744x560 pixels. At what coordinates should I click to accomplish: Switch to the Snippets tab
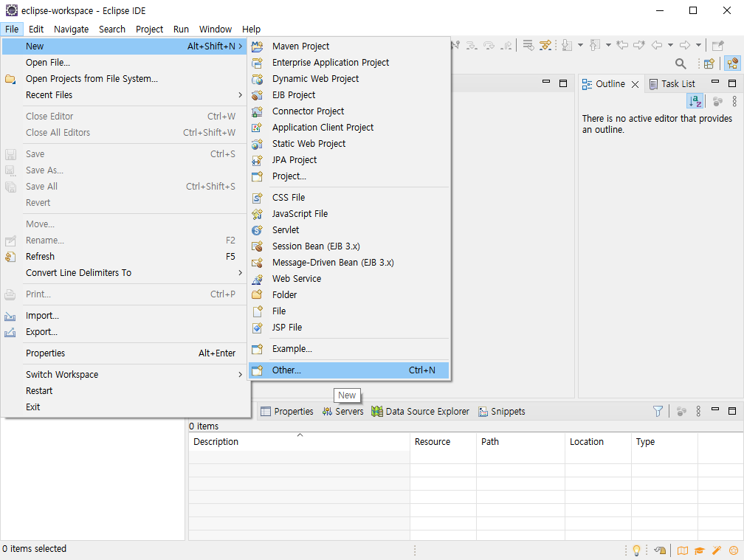pos(502,412)
